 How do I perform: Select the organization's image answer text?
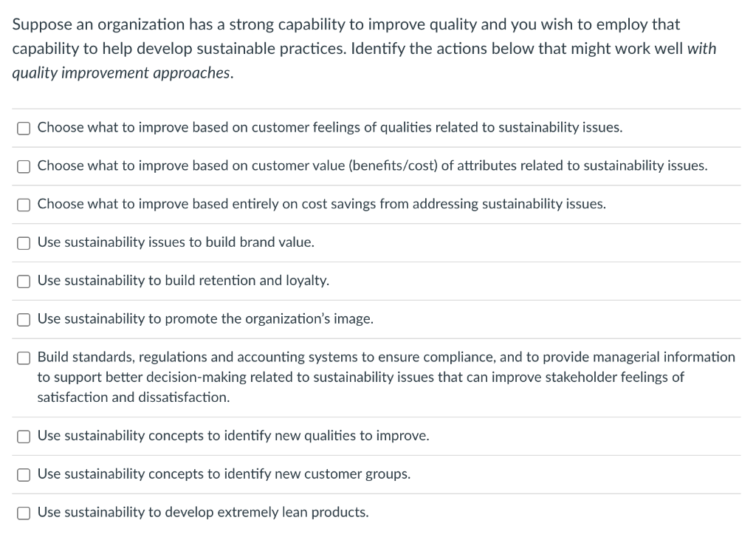(x=206, y=318)
